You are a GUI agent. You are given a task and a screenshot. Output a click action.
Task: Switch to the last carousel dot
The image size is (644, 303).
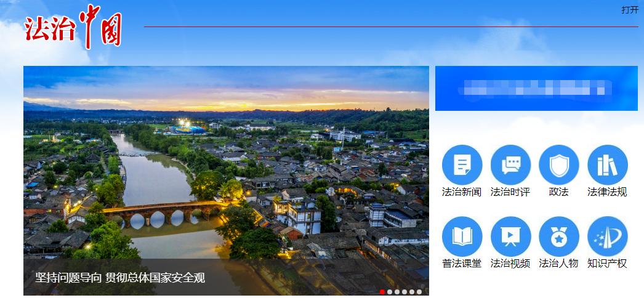pyautogui.click(x=419, y=292)
